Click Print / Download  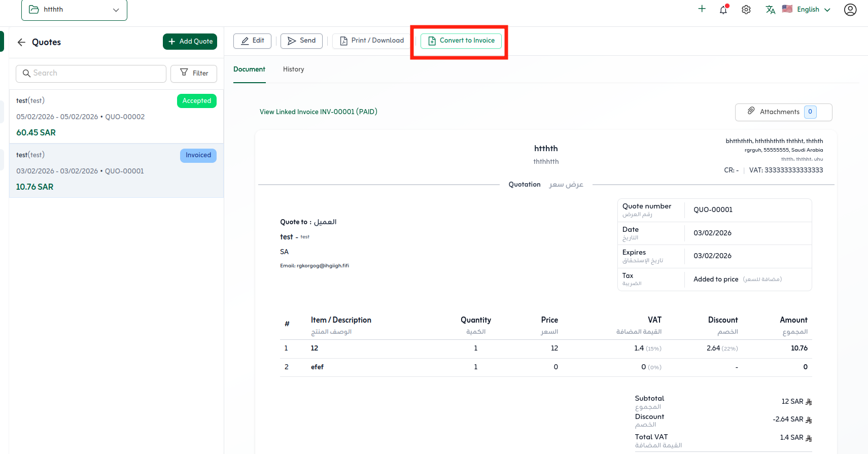pyautogui.click(x=372, y=41)
